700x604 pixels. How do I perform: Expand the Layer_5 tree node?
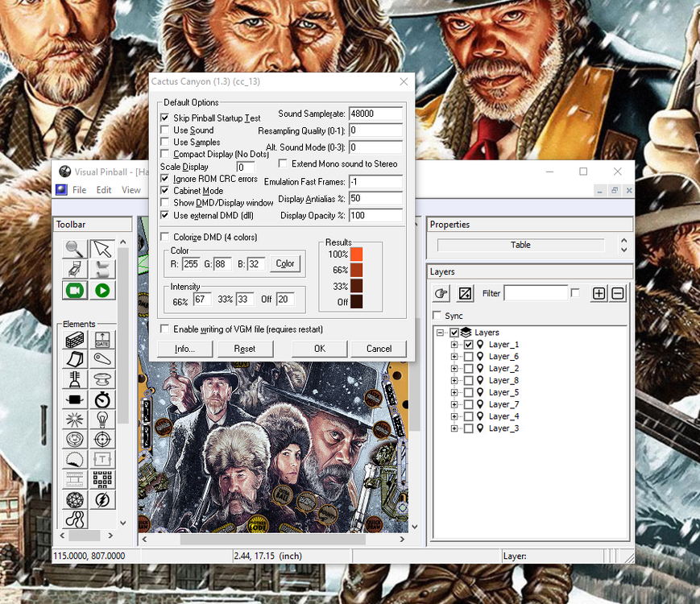tap(454, 392)
